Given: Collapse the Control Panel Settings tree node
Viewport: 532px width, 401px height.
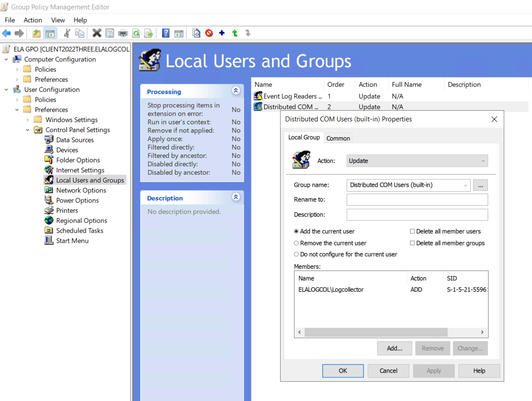Looking at the screenshot, I should pyautogui.click(x=28, y=130).
